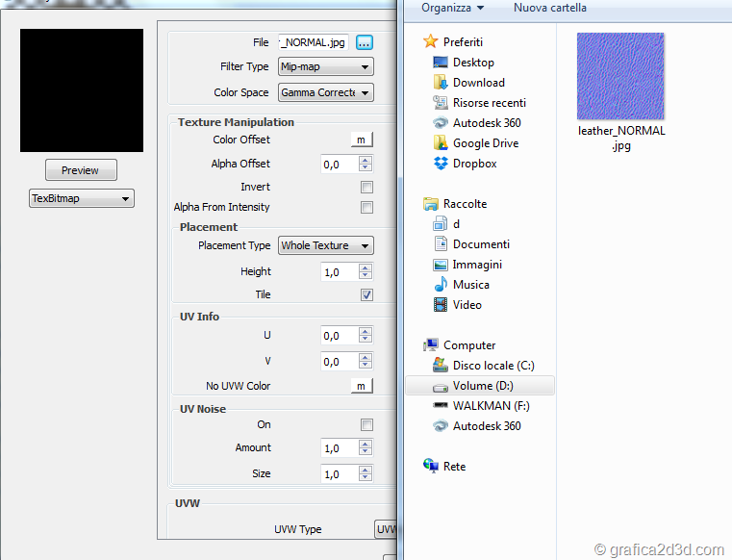Click Nuova cartella in the toolbar
Screen dimensions: 732x560
tap(549, 8)
